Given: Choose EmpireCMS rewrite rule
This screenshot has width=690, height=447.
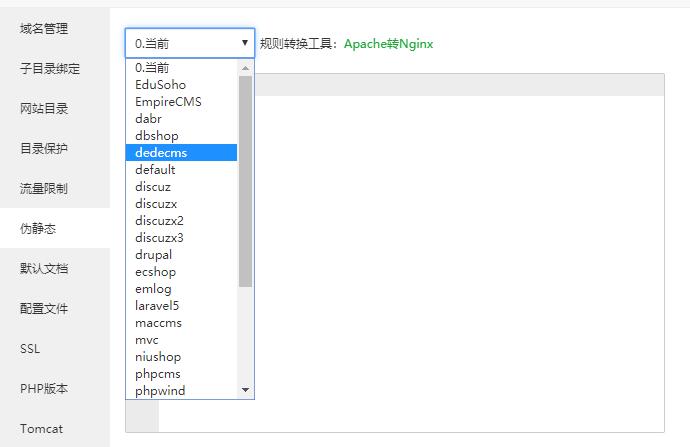Looking at the screenshot, I should point(181,102).
